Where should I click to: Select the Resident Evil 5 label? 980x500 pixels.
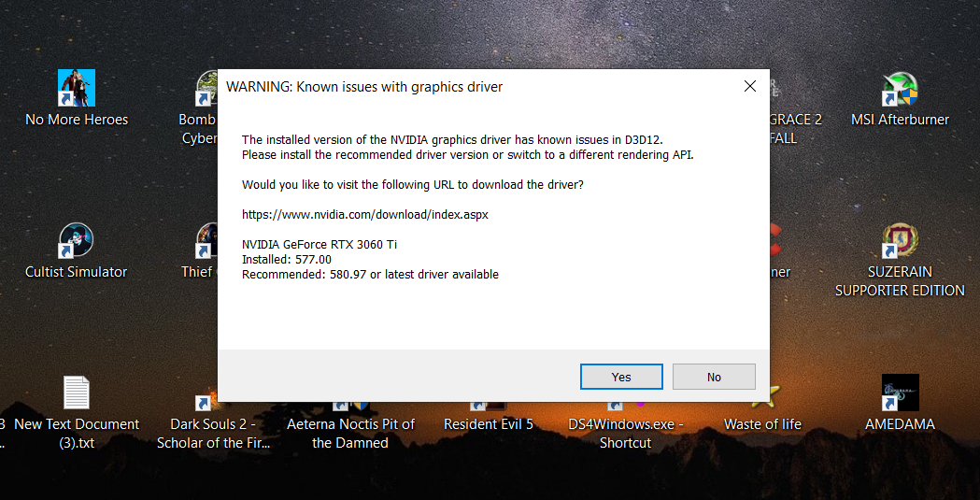point(488,424)
